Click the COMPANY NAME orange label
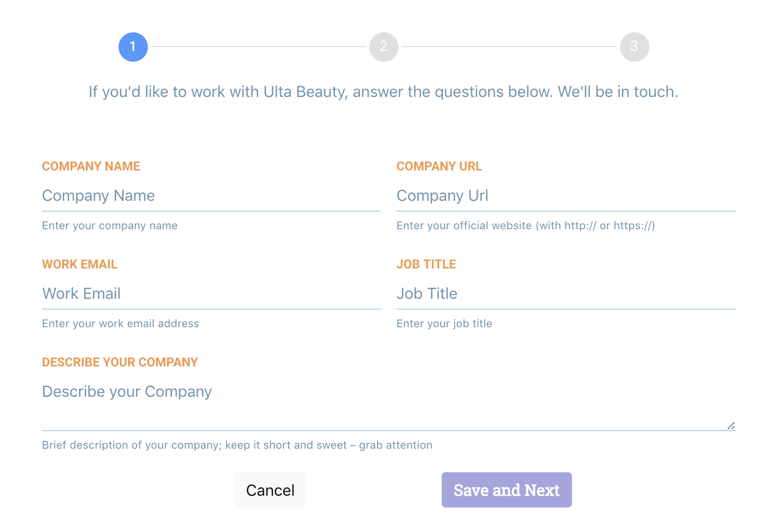 pos(91,167)
